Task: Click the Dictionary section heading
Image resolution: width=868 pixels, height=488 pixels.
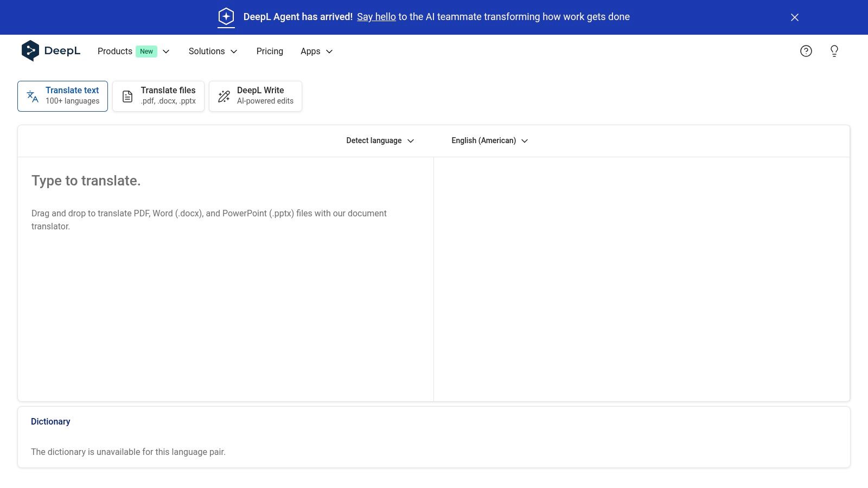Action: (x=50, y=421)
